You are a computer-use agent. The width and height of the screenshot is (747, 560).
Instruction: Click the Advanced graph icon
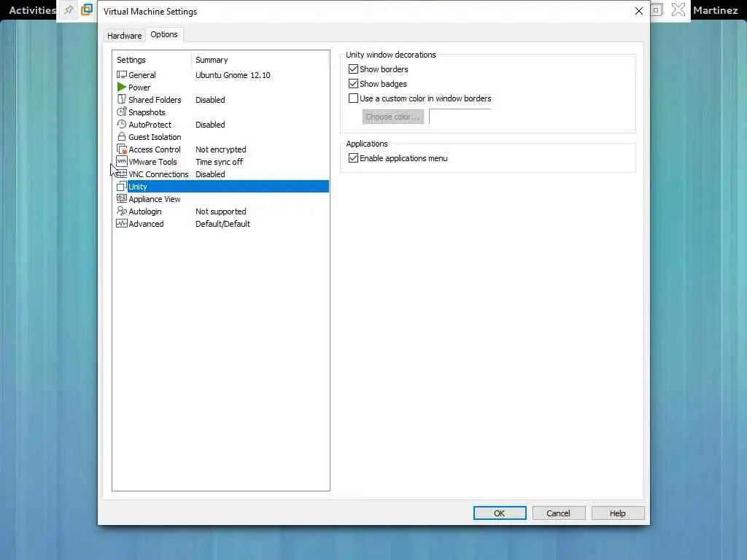[122, 223]
